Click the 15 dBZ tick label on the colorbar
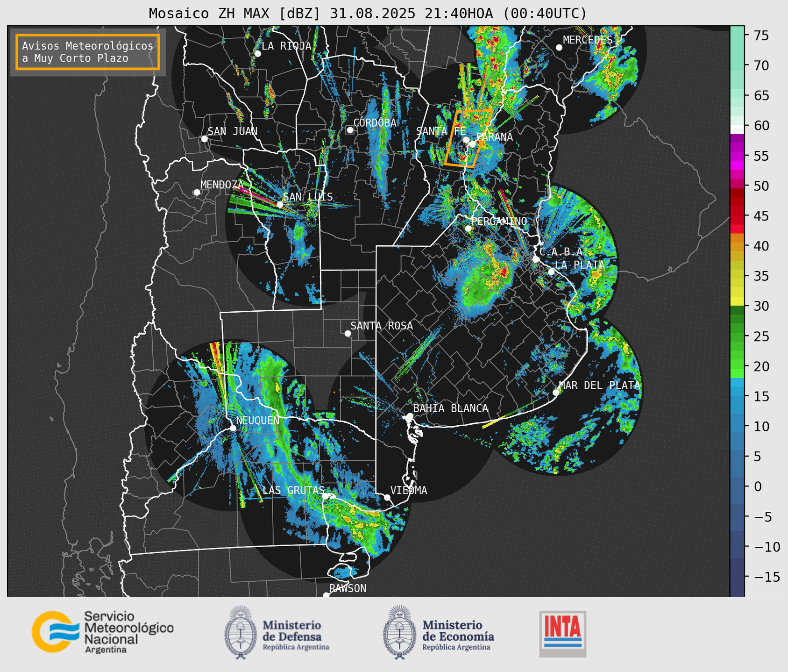The width and height of the screenshot is (788, 672). (x=760, y=397)
